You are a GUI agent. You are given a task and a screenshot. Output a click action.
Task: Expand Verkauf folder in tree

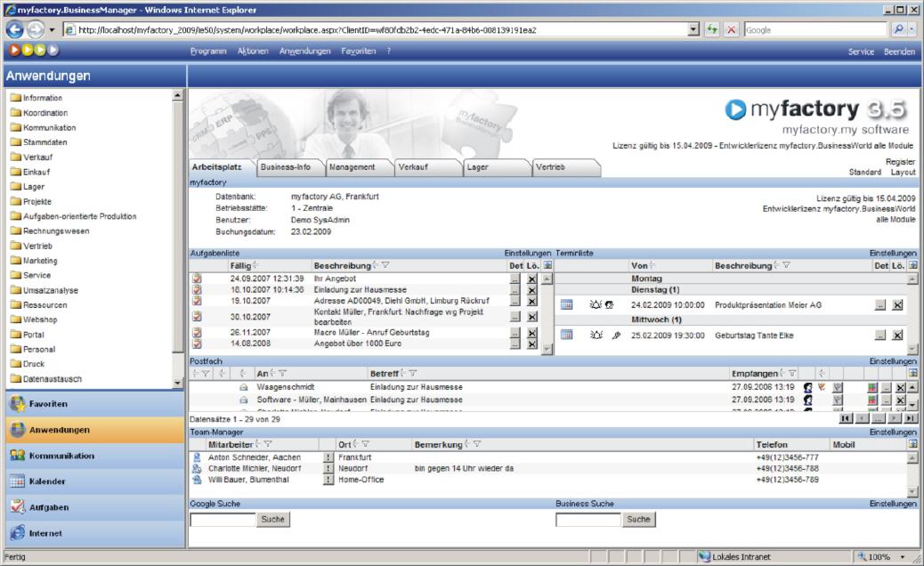pos(16,158)
